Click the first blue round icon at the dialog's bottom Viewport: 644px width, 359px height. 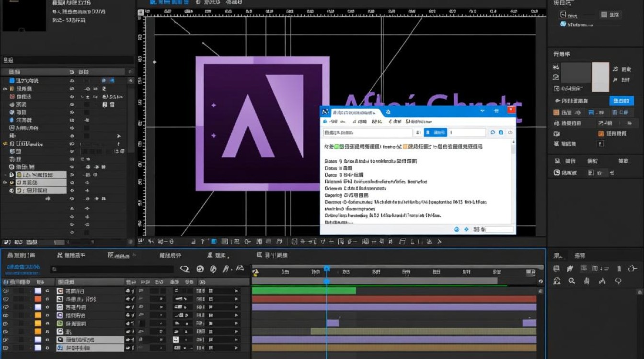458,229
